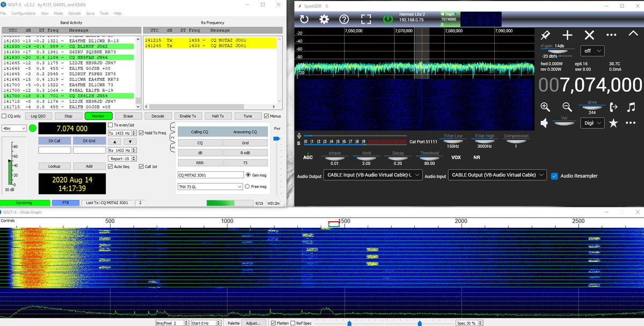Image resolution: width=644 pixels, height=326 pixels.
Task: Click the Controls label in Wide Graph
Action: (8, 221)
